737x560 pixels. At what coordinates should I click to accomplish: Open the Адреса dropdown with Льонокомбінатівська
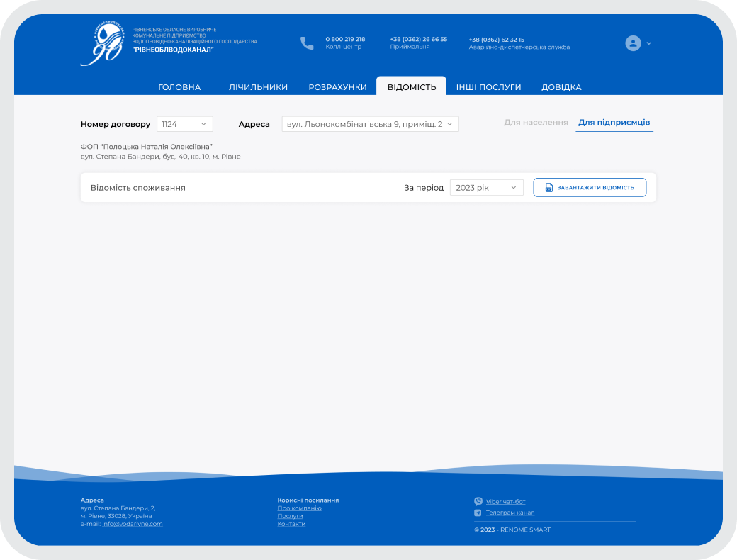(x=371, y=124)
